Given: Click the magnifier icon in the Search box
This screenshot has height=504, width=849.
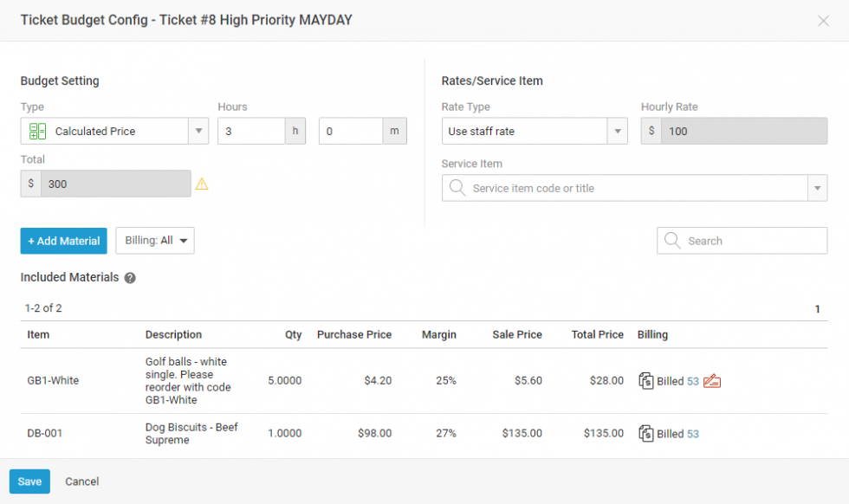Looking at the screenshot, I should pyautogui.click(x=672, y=241).
